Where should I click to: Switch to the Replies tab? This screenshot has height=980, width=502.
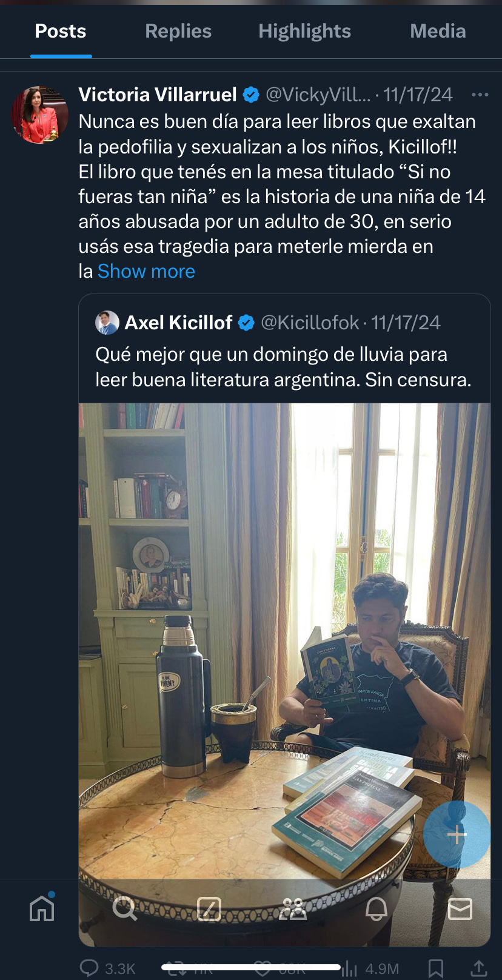(178, 32)
